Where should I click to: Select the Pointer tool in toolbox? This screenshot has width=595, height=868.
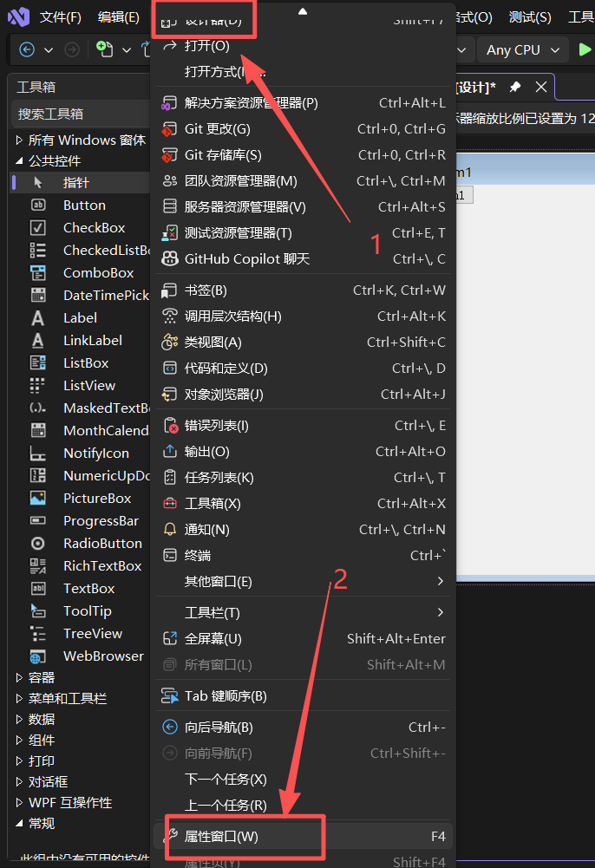pyautogui.click(x=81, y=183)
